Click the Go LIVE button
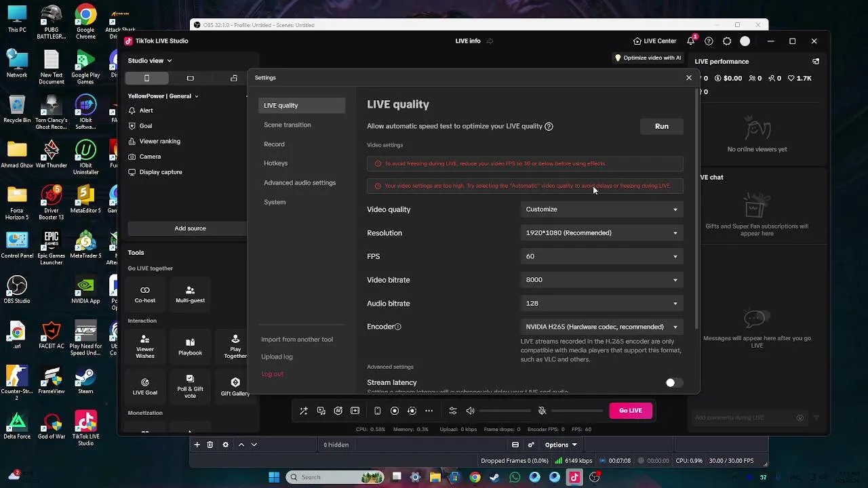 630,410
